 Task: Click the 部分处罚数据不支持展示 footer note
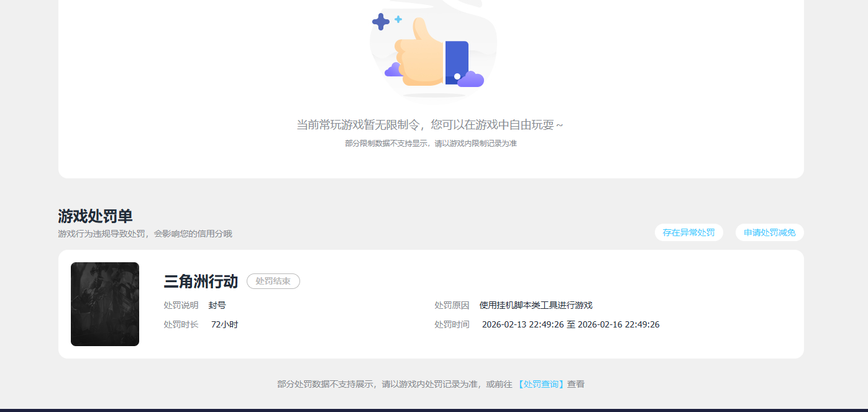431,384
